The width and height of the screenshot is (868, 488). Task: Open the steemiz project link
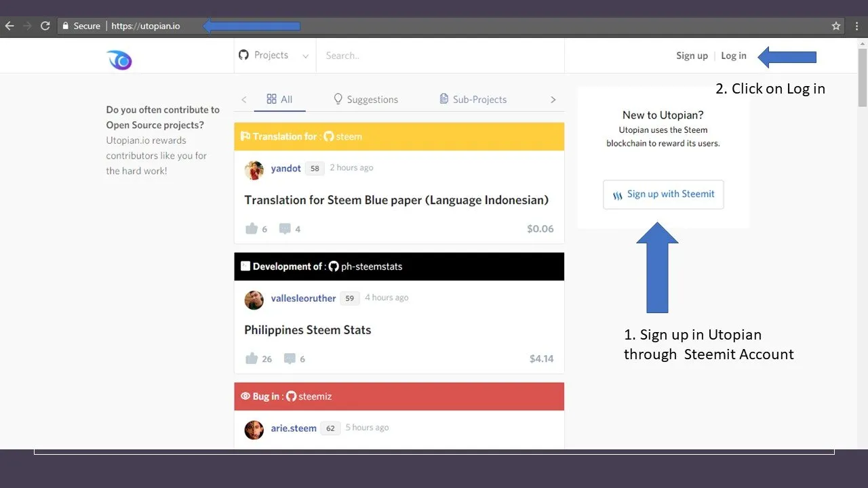[315, 396]
